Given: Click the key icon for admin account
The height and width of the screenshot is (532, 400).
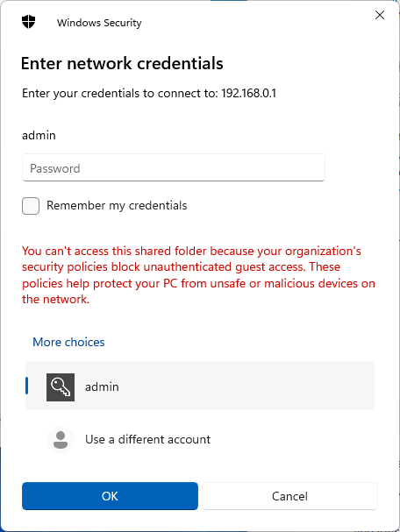Looking at the screenshot, I should click(61, 387).
